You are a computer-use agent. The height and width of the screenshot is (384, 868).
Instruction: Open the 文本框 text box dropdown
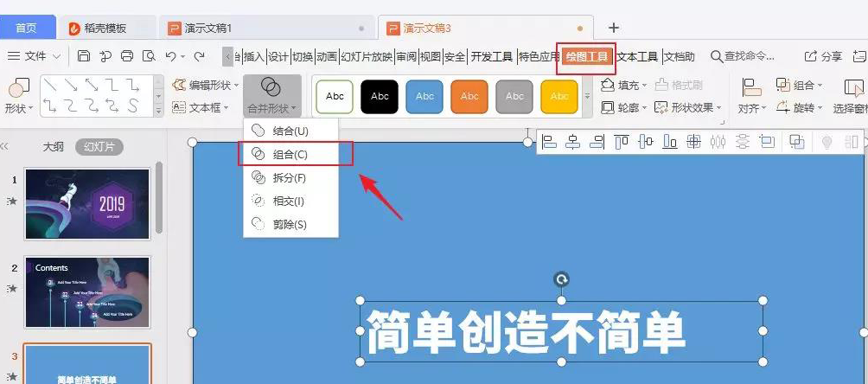click(201, 107)
